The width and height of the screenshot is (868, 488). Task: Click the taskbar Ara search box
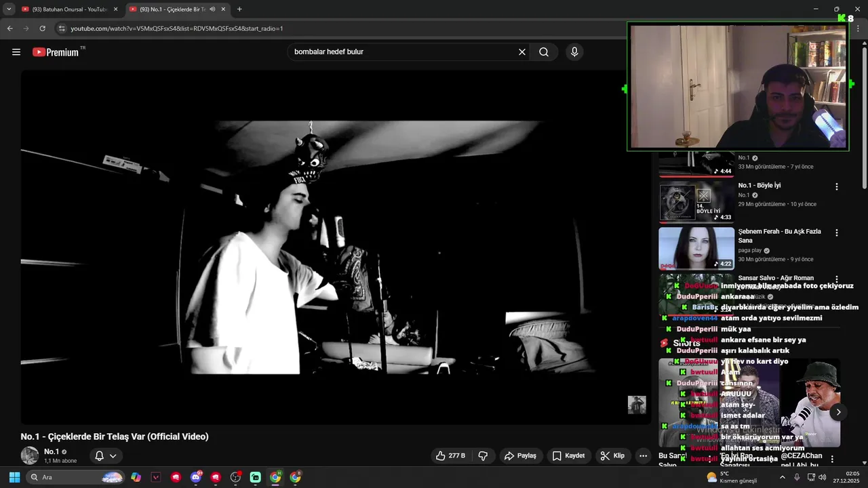[76, 477]
